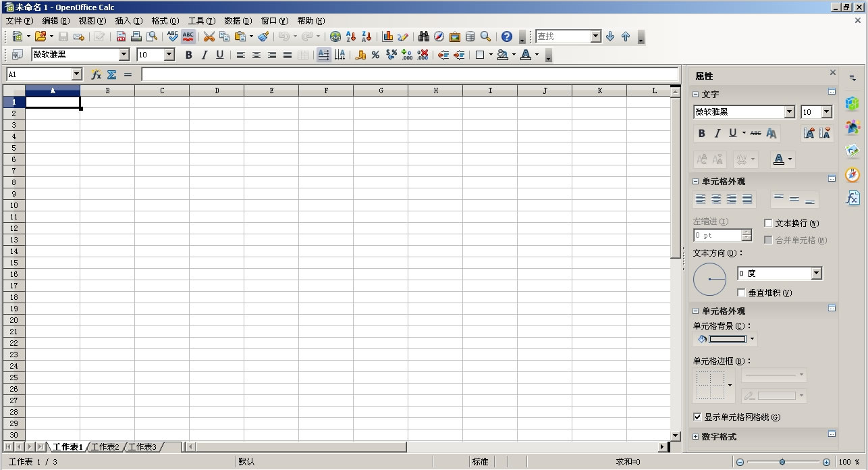Check the 垂直堆积 vertically stacked option
This screenshot has width=868, height=470.
coord(741,293)
